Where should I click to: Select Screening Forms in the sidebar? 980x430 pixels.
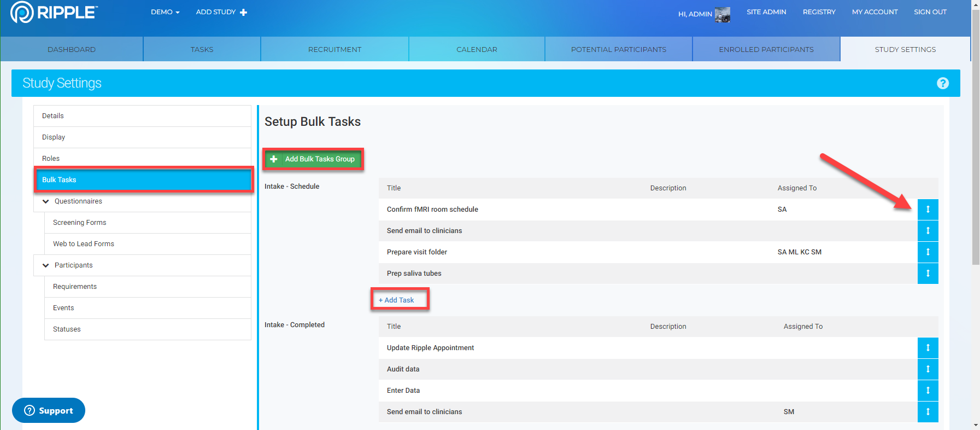(80, 223)
